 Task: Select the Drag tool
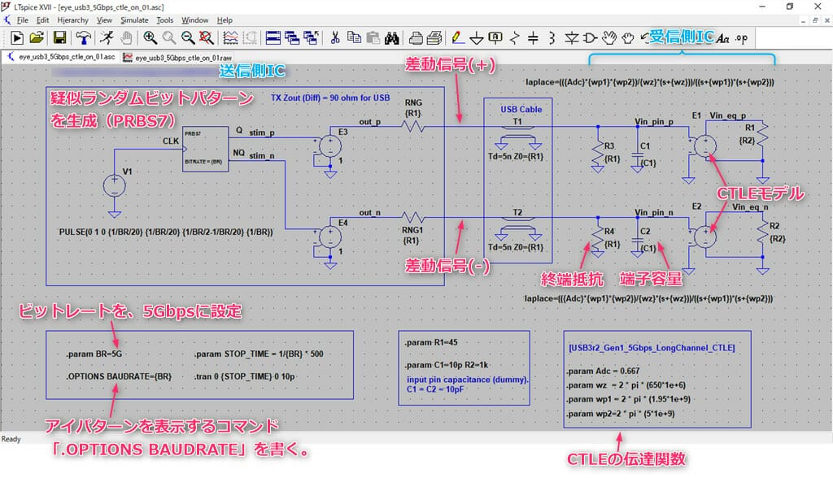click(628, 37)
